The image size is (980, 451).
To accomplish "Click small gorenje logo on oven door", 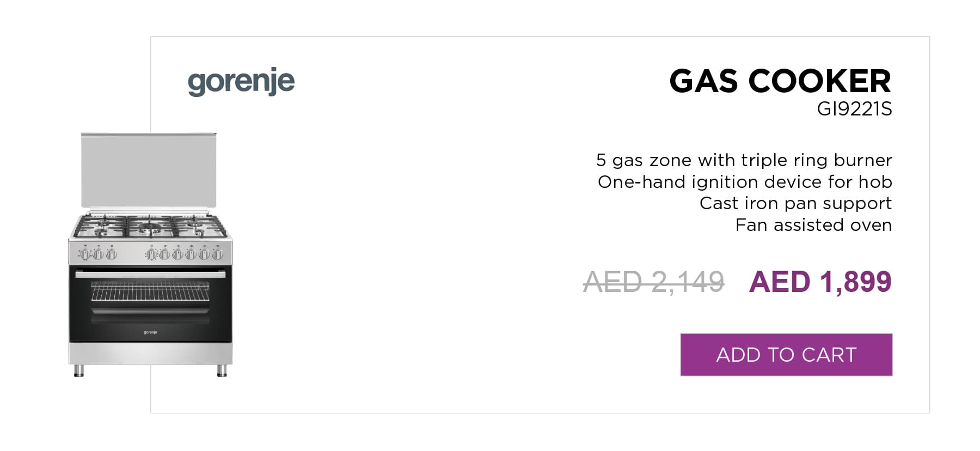I will (x=150, y=332).
